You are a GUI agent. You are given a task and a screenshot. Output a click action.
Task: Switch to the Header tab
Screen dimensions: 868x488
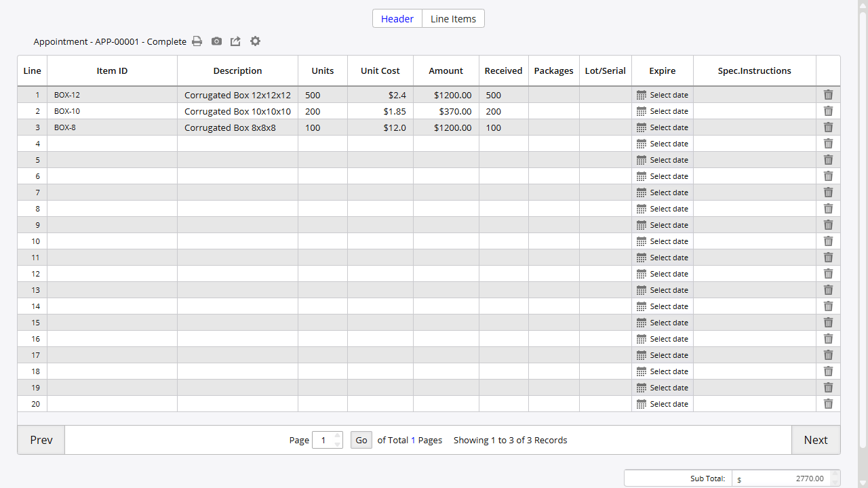point(397,19)
